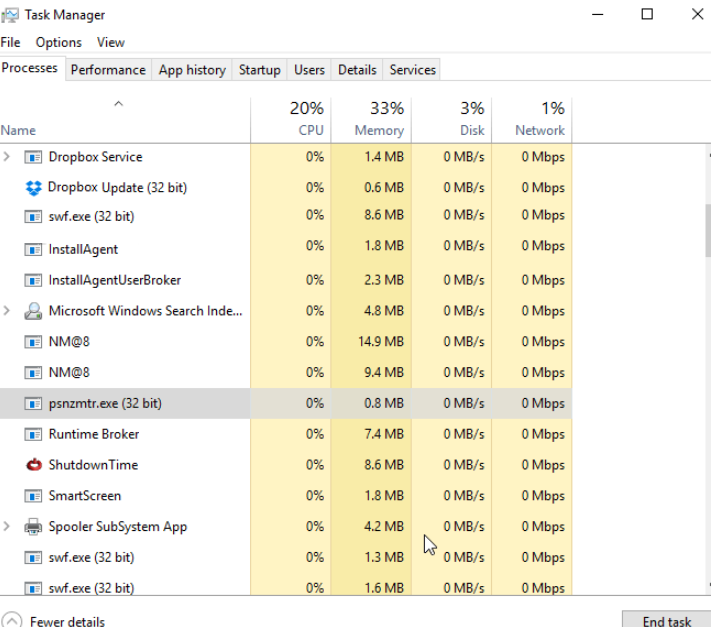The image size is (712, 627).
Task: Click the Microsoft Windows Search Indexer icon
Action: click(x=34, y=311)
